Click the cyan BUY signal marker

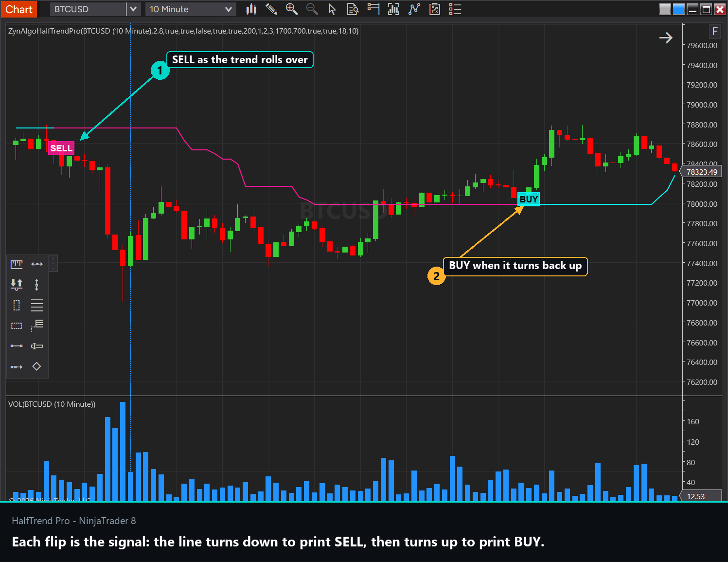coord(529,199)
